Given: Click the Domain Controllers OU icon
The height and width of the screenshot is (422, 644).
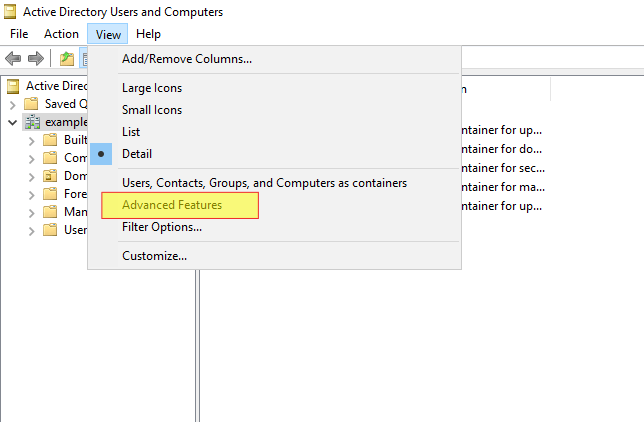Looking at the screenshot, I should 50,176.
